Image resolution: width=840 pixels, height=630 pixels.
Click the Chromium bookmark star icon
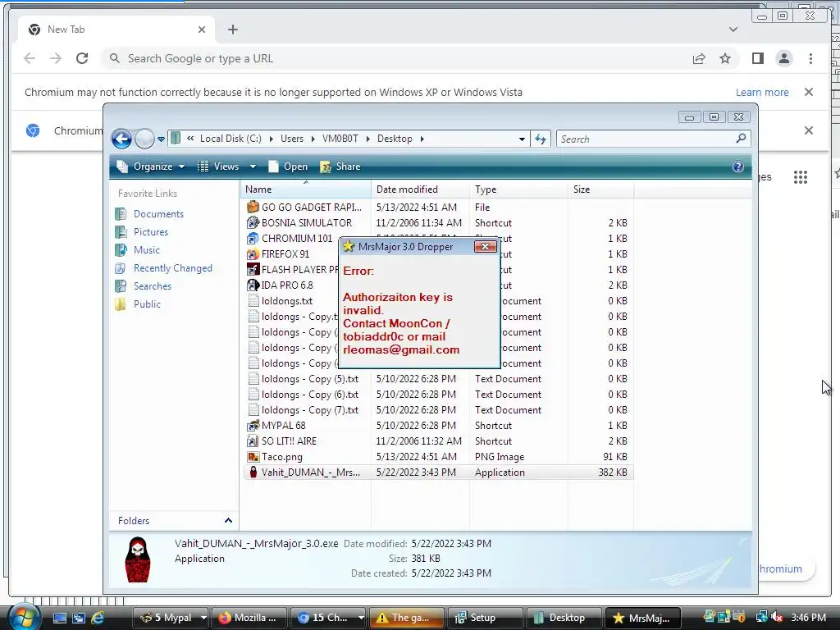tap(725, 58)
